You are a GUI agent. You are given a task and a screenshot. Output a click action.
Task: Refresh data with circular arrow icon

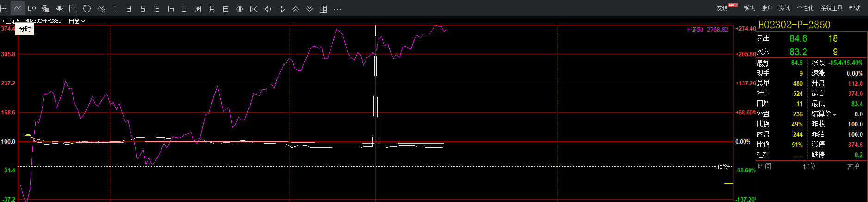click(x=87, y=8)
